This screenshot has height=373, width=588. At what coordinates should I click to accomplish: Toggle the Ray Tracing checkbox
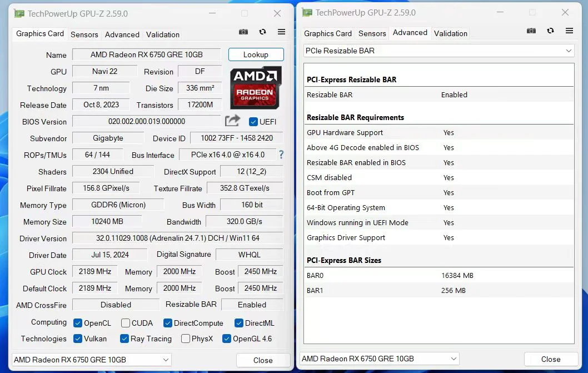pos(124,339)
